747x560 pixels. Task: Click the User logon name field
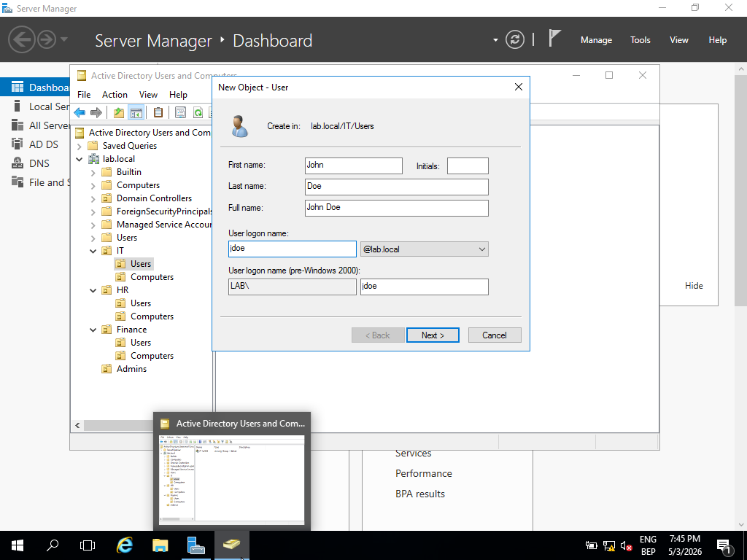click(292, 249)
